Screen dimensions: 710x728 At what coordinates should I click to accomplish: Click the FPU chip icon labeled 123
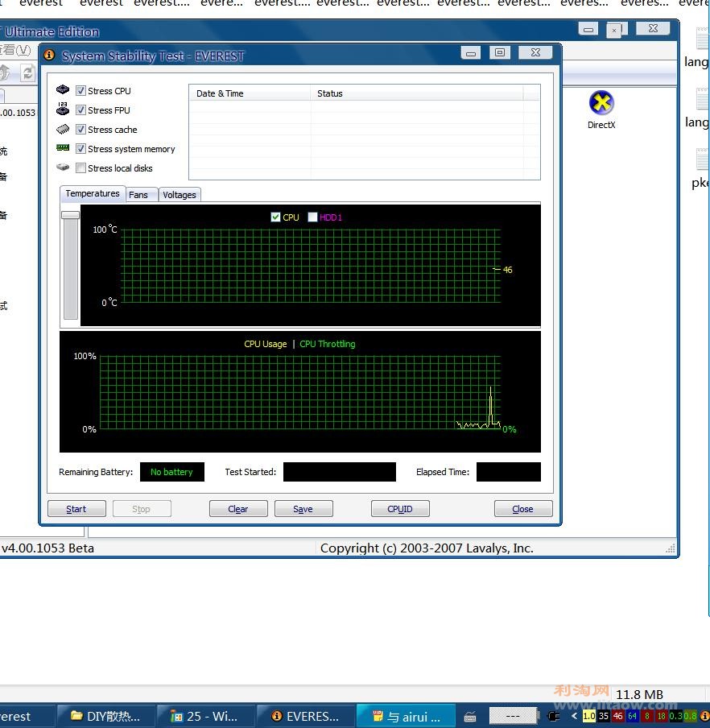tap(63, 109)
